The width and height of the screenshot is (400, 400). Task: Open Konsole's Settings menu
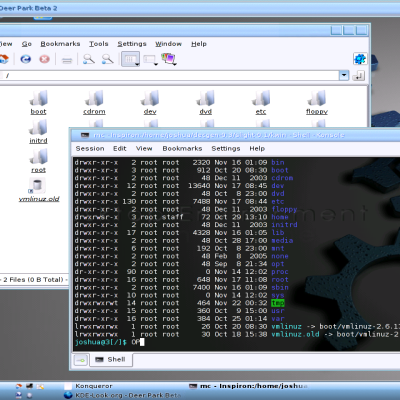click(x=226, y=148)
